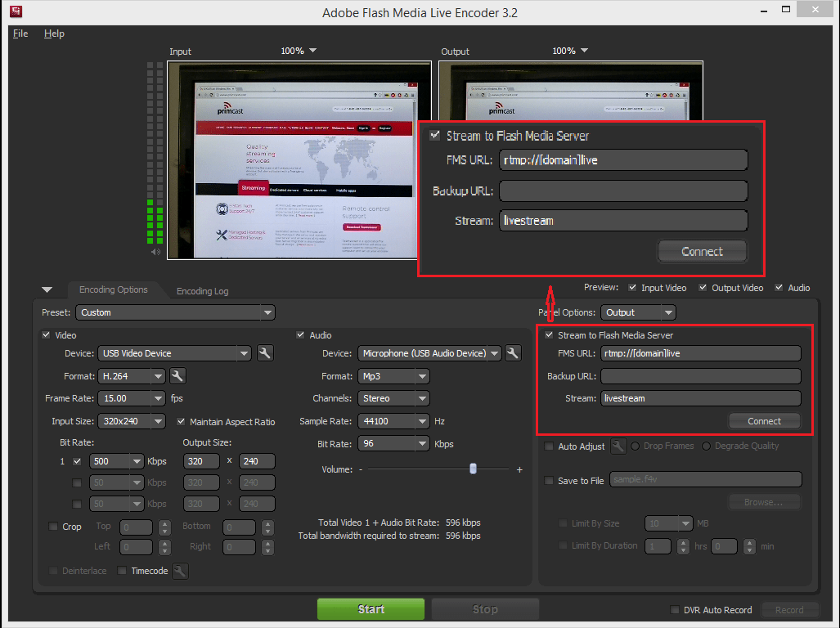This screenshot has width=840, height=628.
Task: Open the H.264 format settings wrench
Action: [x=176, y=376]
